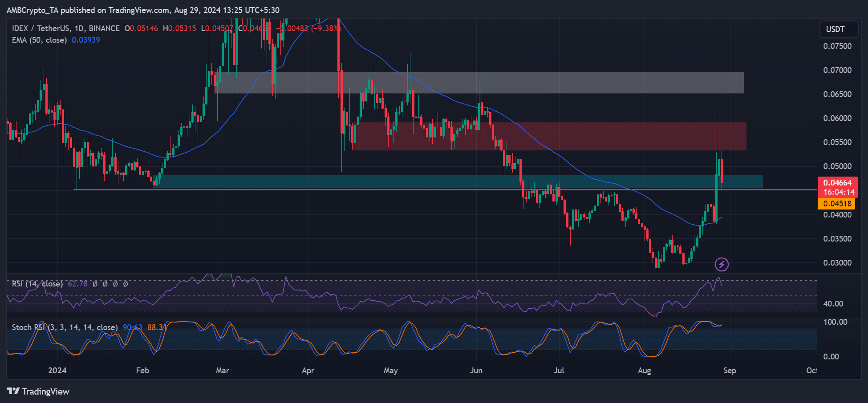The width and height of the screenshot is (868, 403).
Task: Click the Jun label on time axis
Action: point(476,371)
